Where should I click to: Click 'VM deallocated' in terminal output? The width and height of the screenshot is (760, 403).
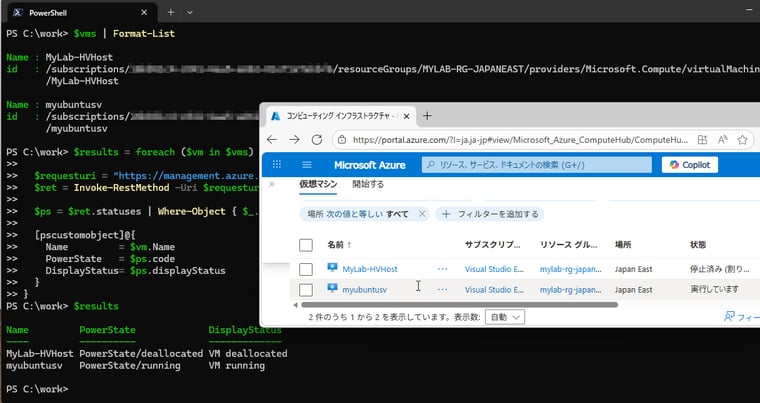(248, 354)
